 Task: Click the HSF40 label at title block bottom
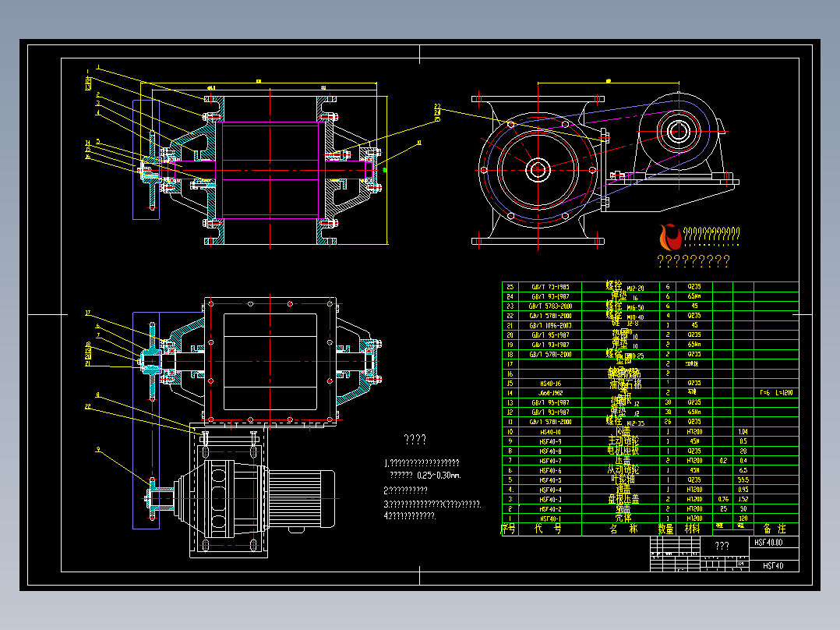pos(773,565)
